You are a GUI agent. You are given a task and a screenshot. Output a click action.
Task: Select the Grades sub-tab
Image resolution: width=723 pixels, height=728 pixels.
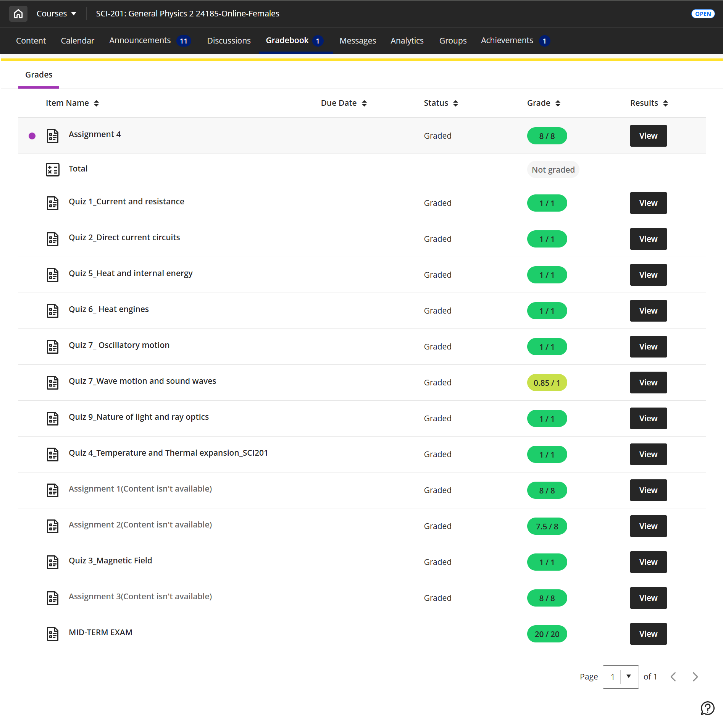39,75
